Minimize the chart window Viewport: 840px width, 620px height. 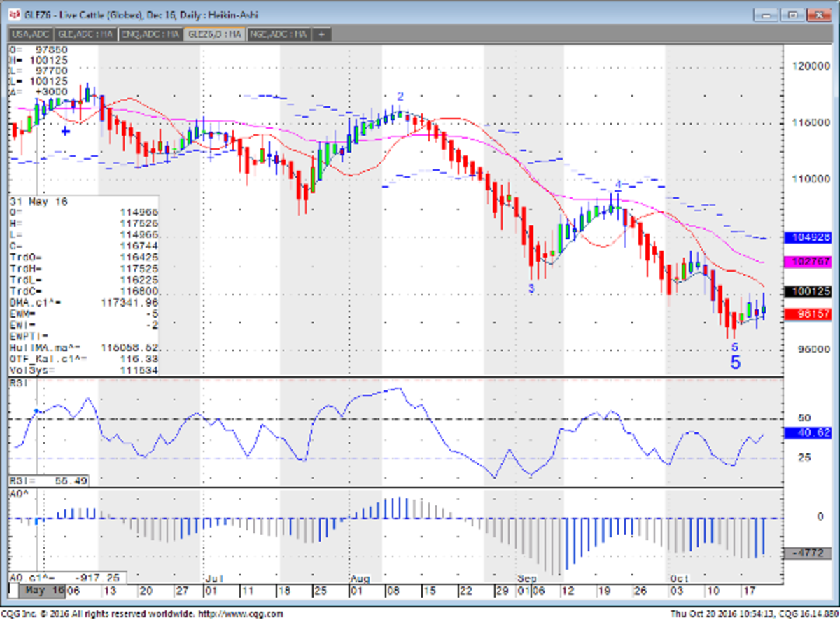[x=769, y=14]
